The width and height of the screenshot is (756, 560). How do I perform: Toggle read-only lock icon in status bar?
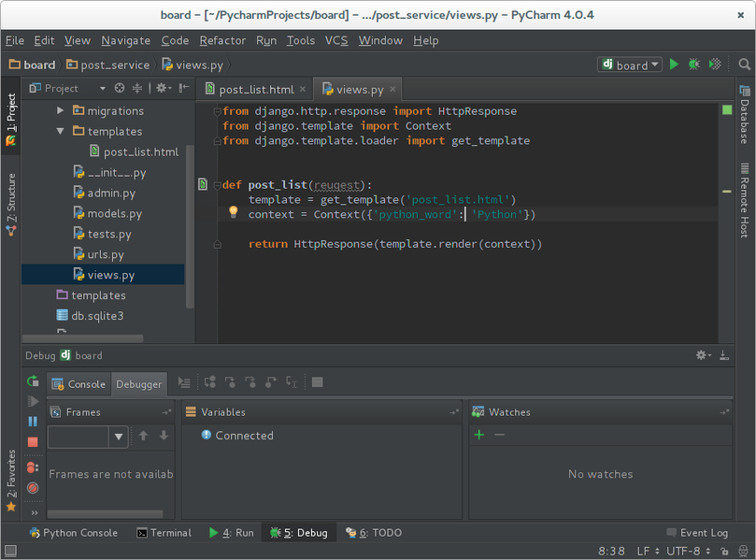click(x=724, y=551)
